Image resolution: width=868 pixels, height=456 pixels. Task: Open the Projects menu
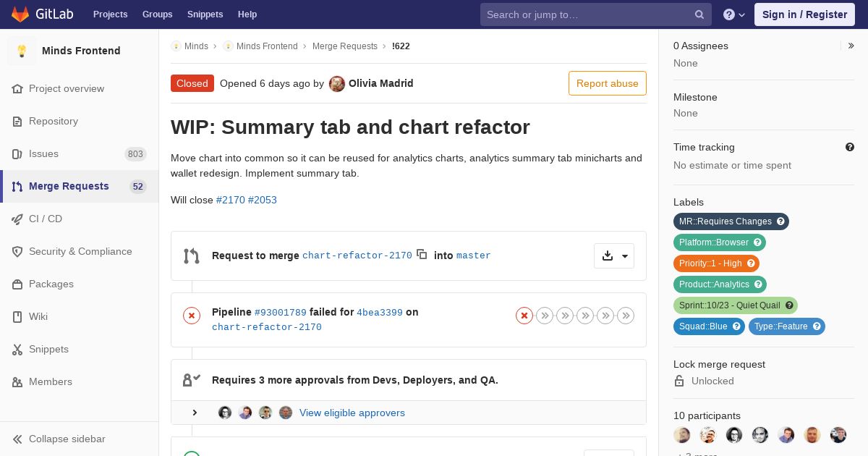click(110, 14)
